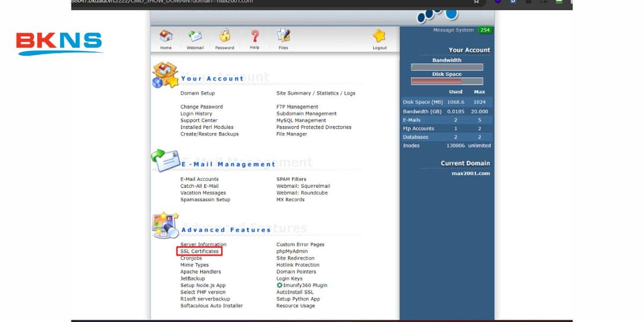The height and width of the screenshot is (322, 644).
Task: Open Files using the toolbar icon
Action: tap(283, 36)
